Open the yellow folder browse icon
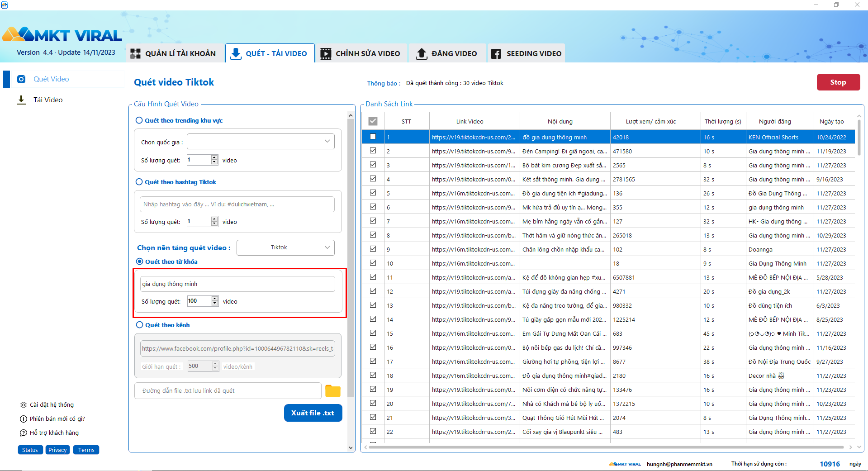The width and height of the screenshot is (868, 471). point(333,391)
